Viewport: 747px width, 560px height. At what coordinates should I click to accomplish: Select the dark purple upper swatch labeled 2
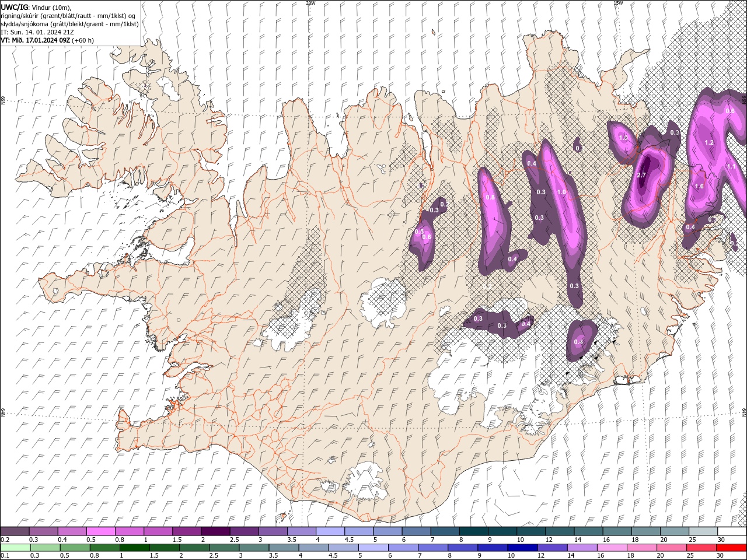[215, 531]
